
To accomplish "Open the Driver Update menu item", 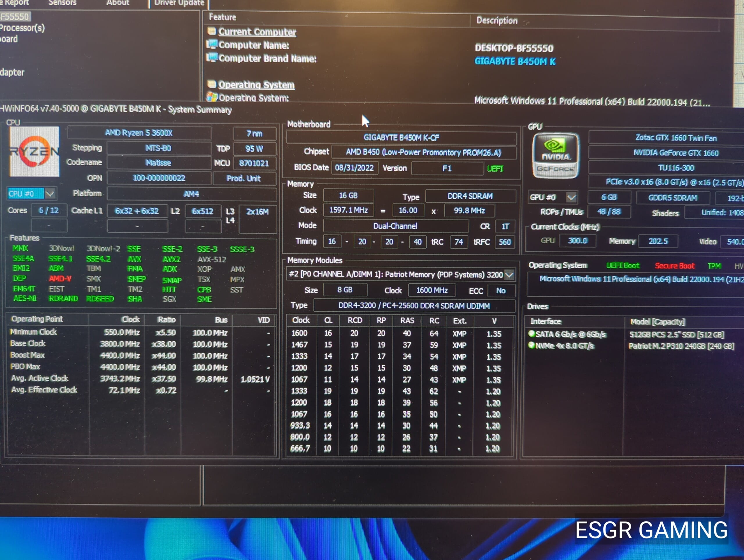I will point(179,3).
